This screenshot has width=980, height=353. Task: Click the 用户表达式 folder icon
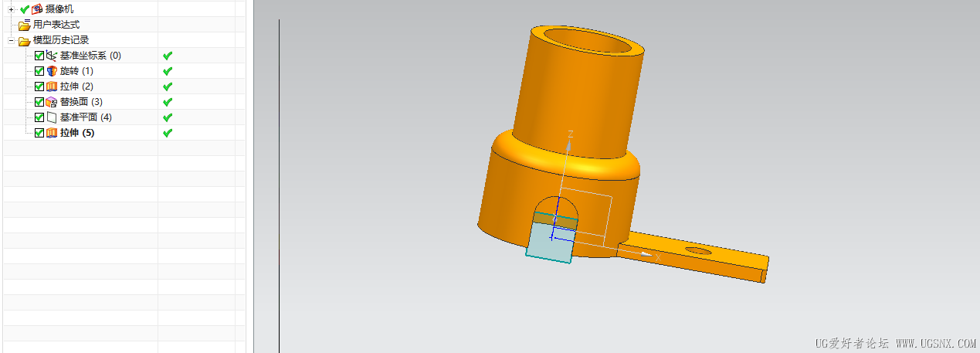24,25
